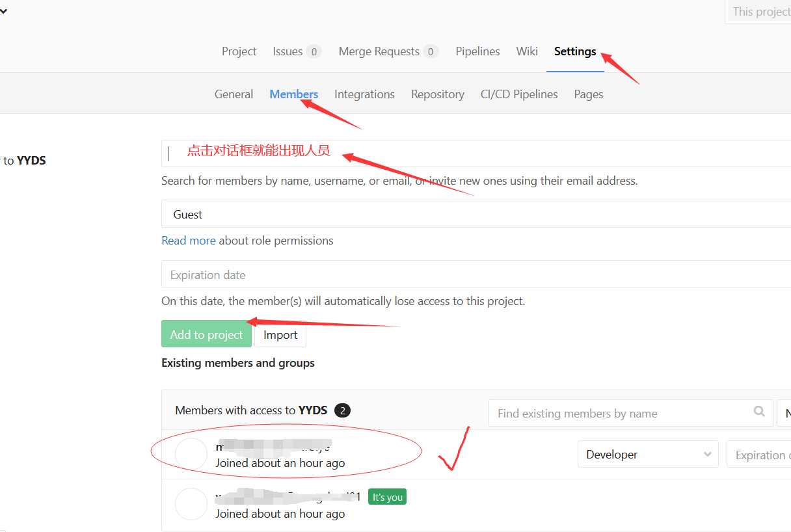Go to General settings sub-tab
This screenshot has height=532, width=791.
234,94
